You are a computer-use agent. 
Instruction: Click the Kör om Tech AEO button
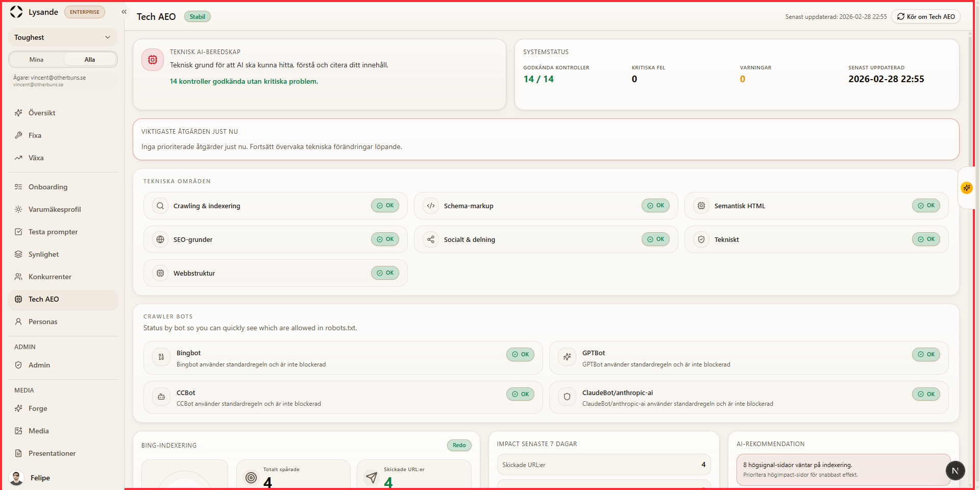(x=926, y=17)
